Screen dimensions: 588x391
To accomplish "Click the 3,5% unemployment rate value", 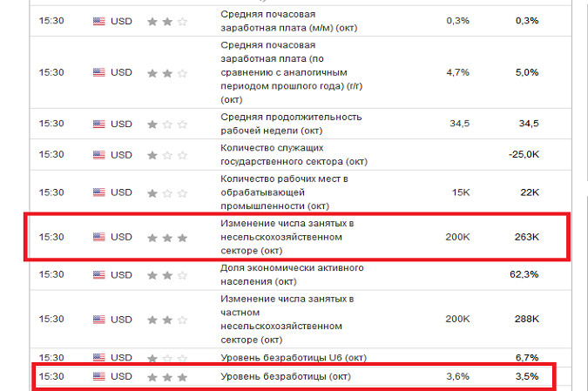I will click(524, 377).
